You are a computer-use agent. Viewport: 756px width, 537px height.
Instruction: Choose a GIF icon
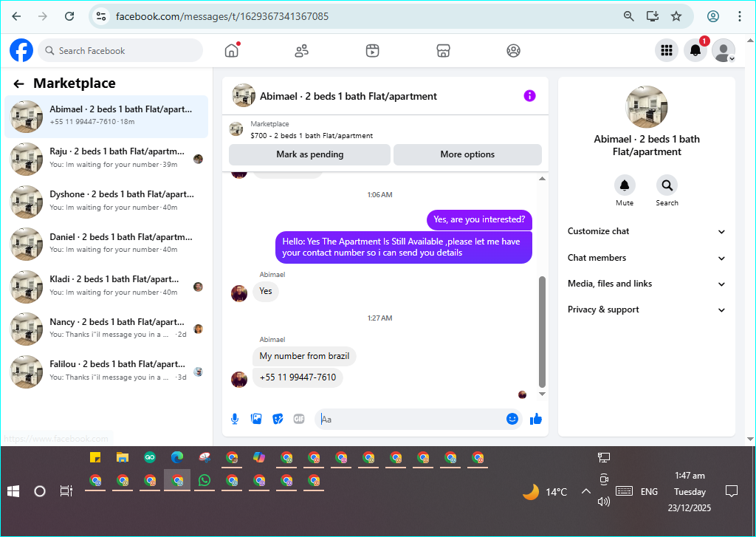299,419
